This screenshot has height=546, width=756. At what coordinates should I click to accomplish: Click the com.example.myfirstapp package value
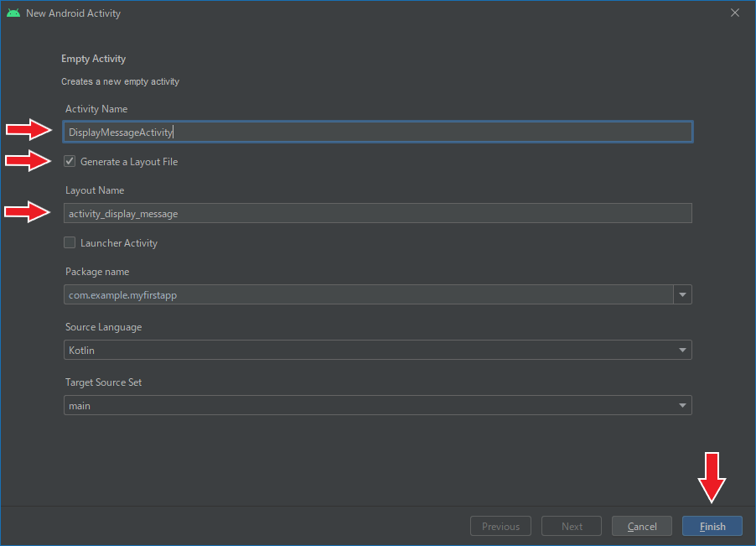tap(335, 294)
